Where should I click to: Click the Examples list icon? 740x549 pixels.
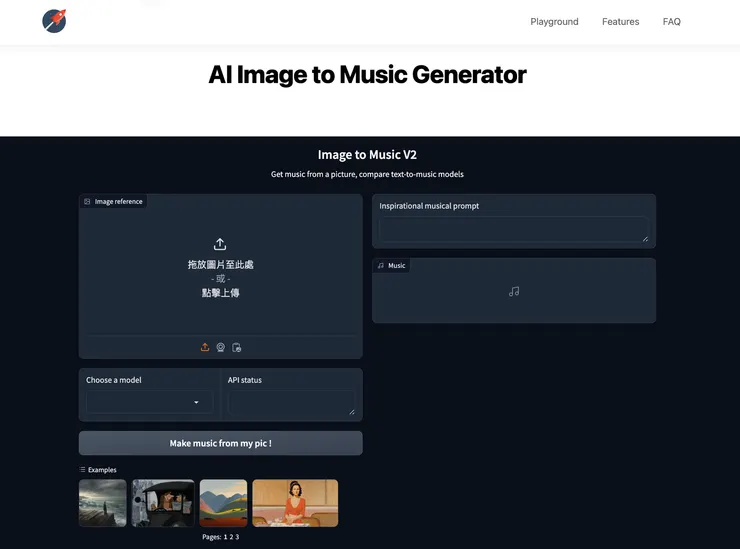pyautogui.click(x=83, y=470)
